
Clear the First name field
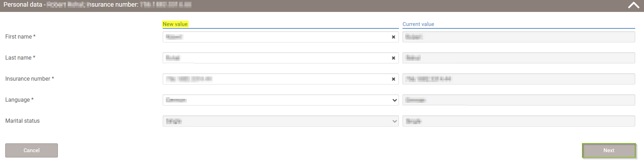tap(393, 37)
